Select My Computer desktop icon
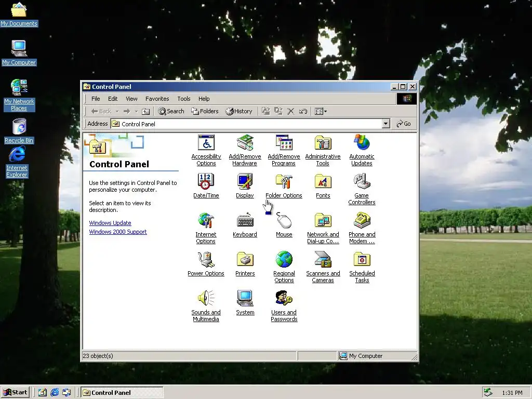 pos(19,52)
